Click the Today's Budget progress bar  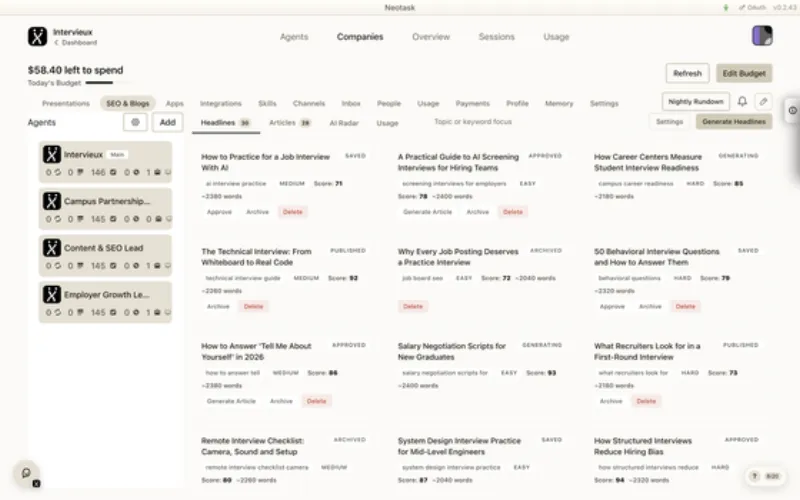(109, 83)
